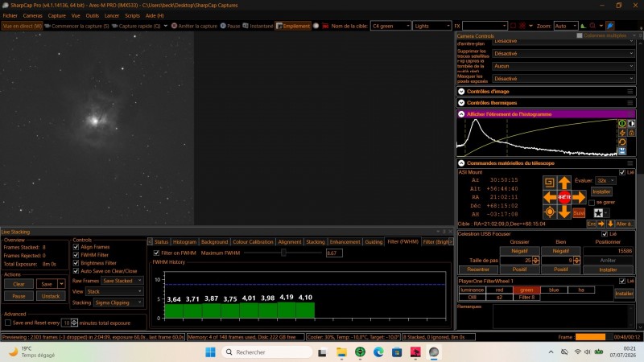
Task: Switch to the Histogram tab
Action: (x=184, y=242)
